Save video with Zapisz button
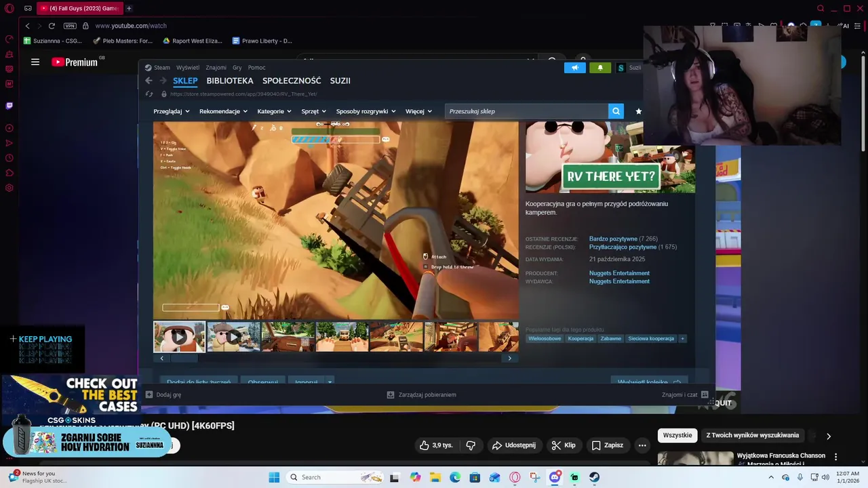868x488 pixels. tap(607, 445)
